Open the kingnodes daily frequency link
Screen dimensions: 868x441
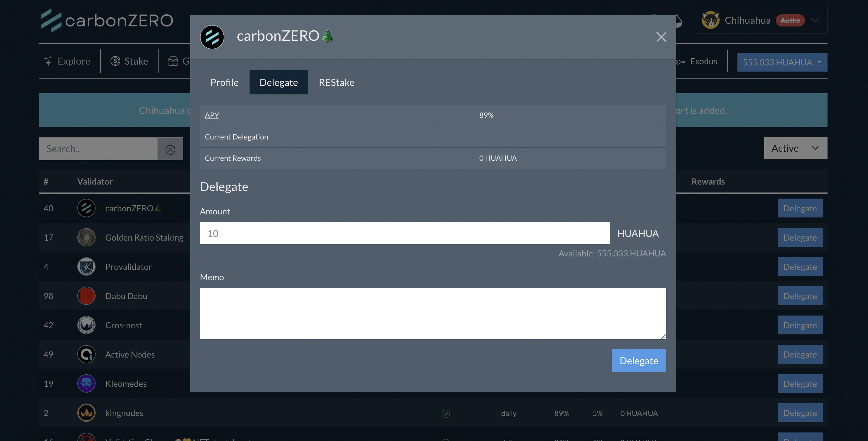[x=509, y=413]
